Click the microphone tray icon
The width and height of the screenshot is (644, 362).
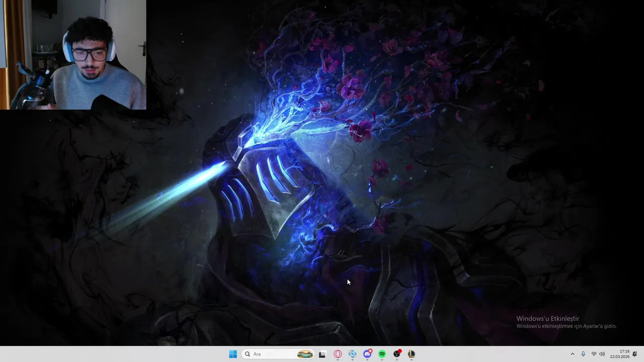[583, 354]
